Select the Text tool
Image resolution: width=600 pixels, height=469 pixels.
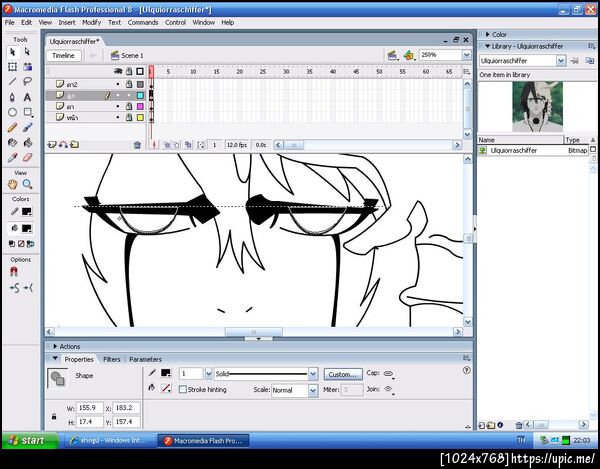(27, 97)
